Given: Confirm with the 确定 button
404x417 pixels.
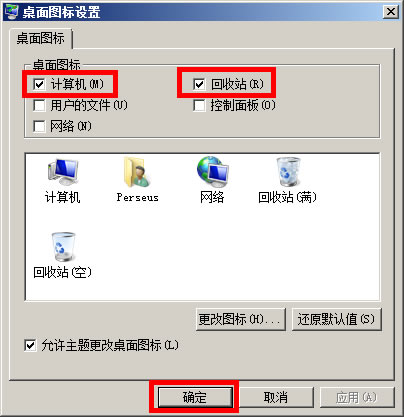Looking at the screenshot, I should pyautogui.click(x=195, y=397).
